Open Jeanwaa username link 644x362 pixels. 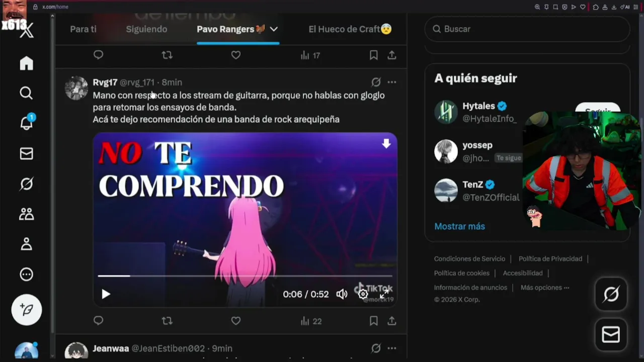[x=111, y=348]
